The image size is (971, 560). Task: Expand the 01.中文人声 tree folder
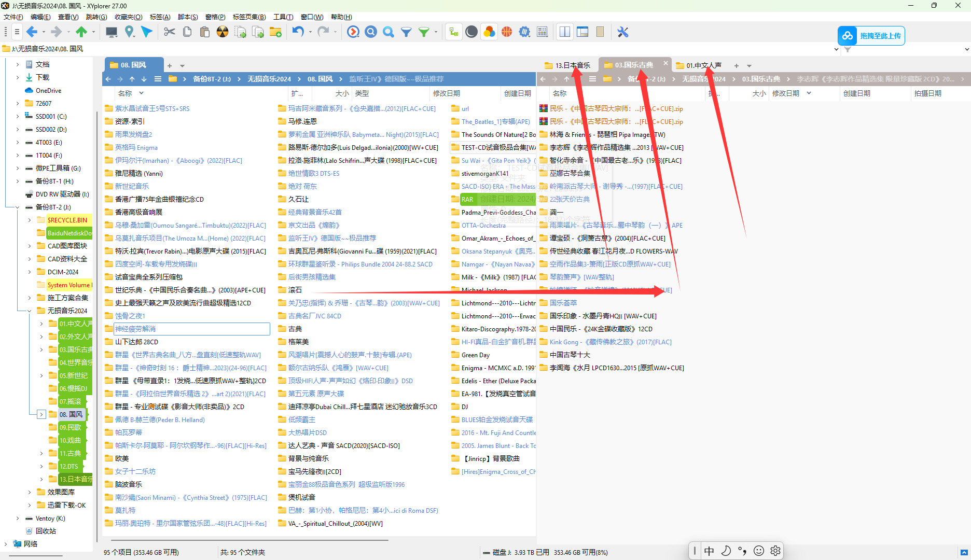tap(41, 324)
